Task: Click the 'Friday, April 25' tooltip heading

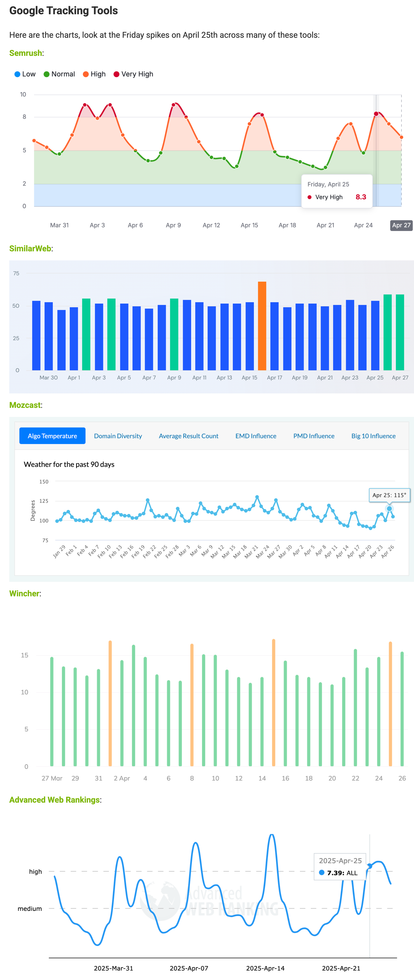Action: [328, 184]
